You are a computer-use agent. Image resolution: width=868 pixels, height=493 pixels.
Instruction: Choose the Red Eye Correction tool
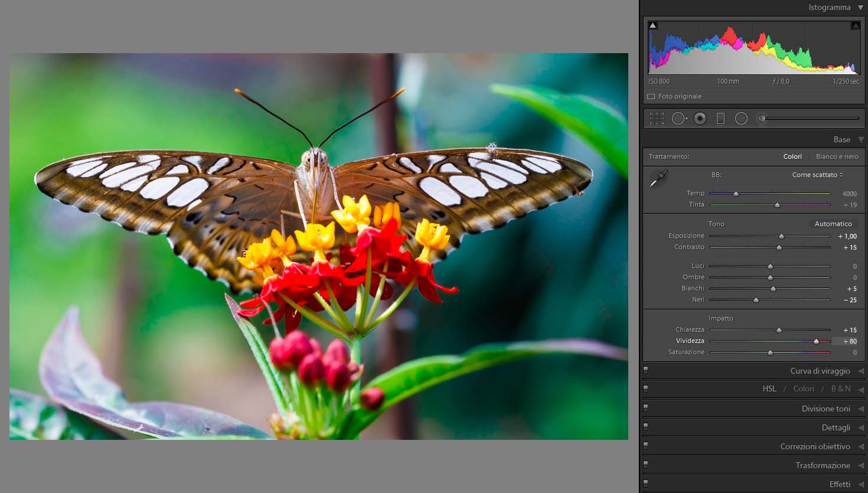[x=700, y=119]
